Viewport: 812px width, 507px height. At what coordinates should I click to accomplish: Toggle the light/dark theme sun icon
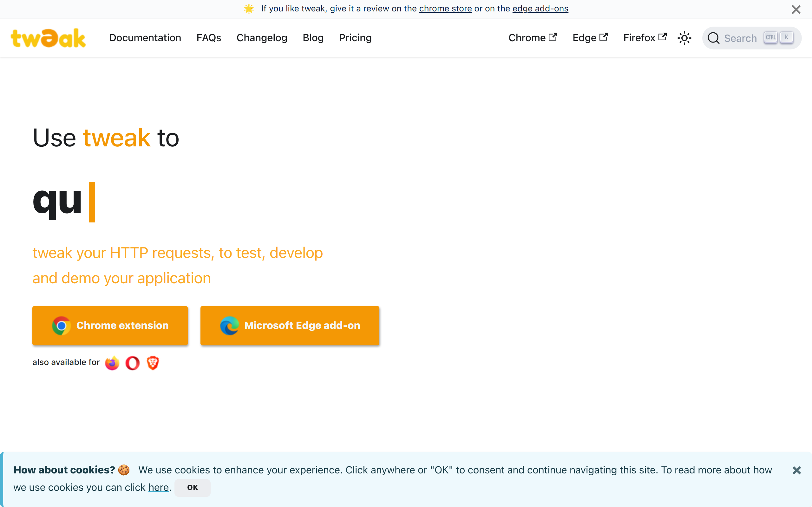[684, 38]
